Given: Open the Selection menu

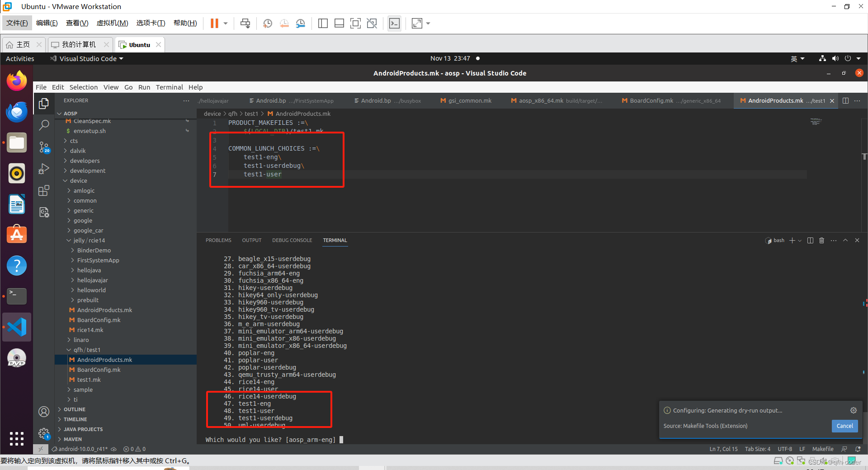Looking at the screenshot, I should click(x=84, y=87).
